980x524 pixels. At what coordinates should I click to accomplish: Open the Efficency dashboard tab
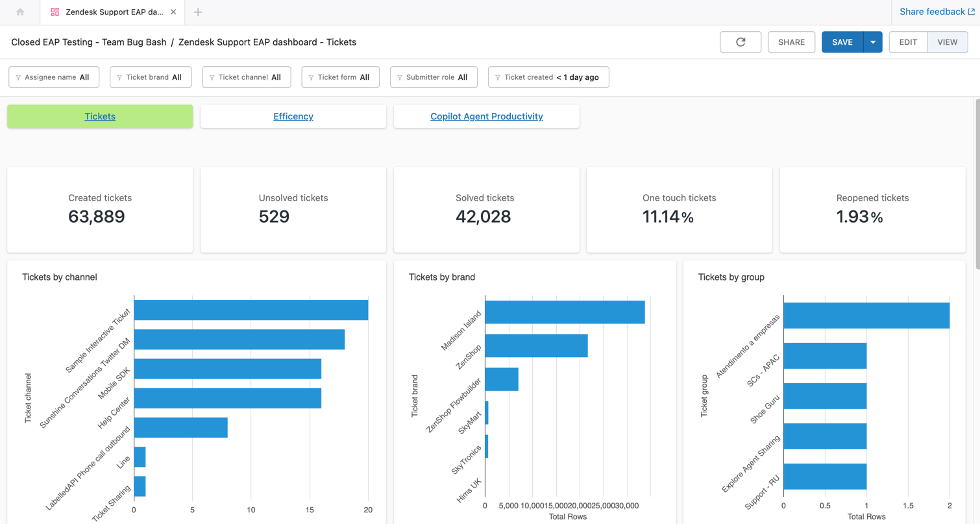tap(293, 117)
